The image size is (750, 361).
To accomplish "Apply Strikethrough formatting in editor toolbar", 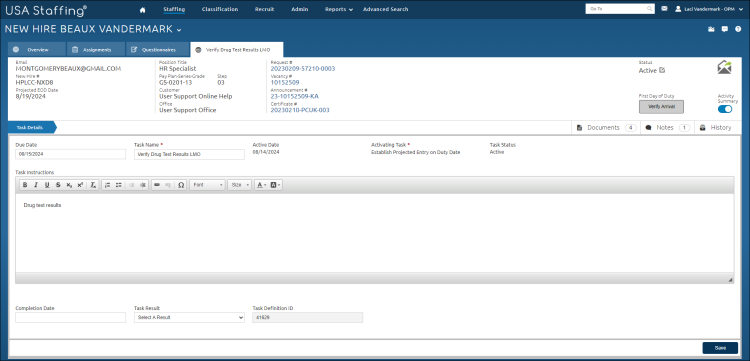I will pos(58,185).
